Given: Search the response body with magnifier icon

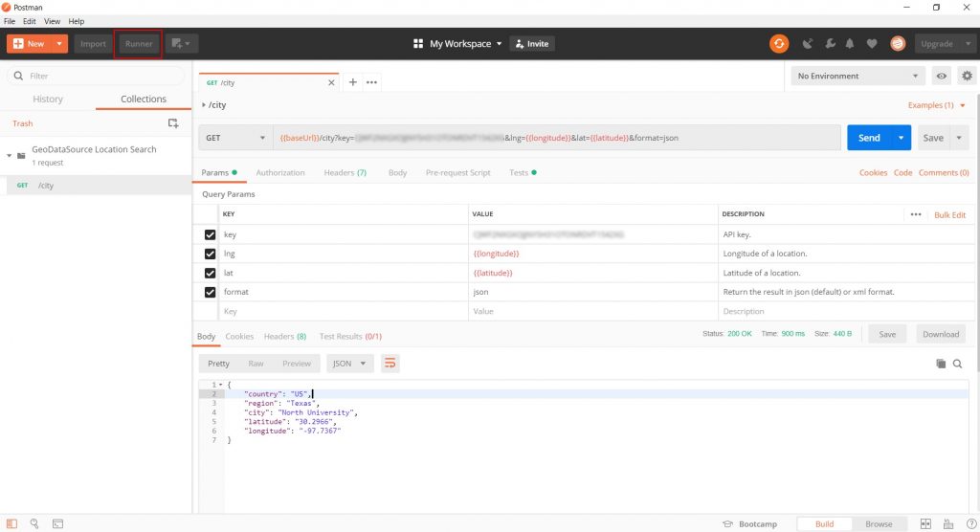Looking at the screenshot, I should pos(957,364).
